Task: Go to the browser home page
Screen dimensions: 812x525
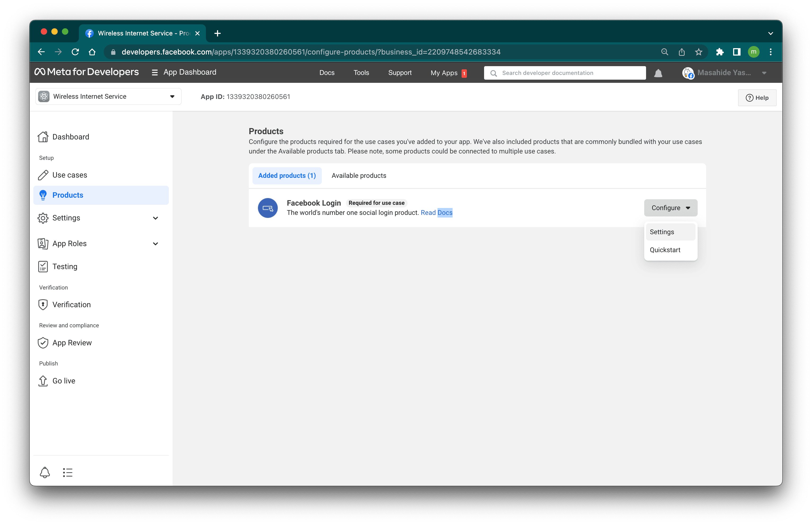Action: tap(92, 52)
